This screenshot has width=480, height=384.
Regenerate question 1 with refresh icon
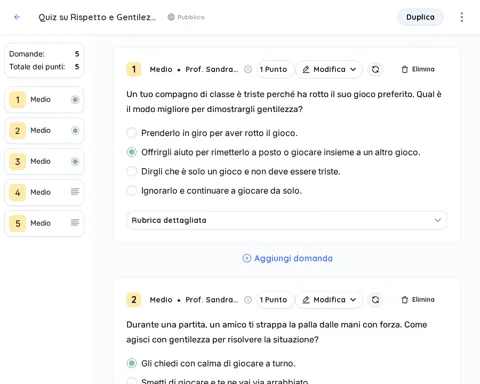[x=375, y=69]
